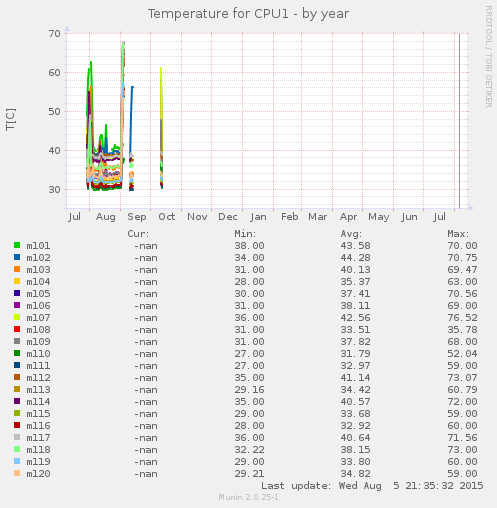The height and width of the screenshot is (508, 497).
Task: Click the gray vertical current-time marker line
Action: 459,121
